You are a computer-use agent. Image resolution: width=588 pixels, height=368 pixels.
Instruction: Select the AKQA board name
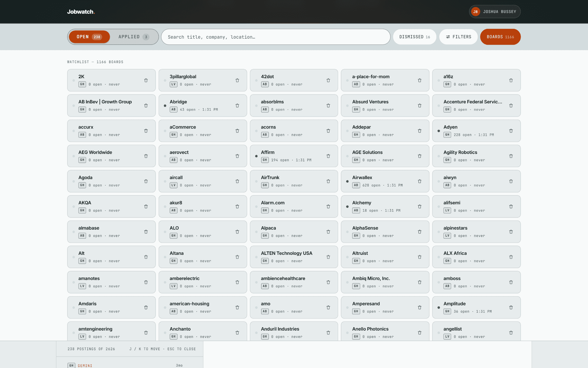pos(85,203)
